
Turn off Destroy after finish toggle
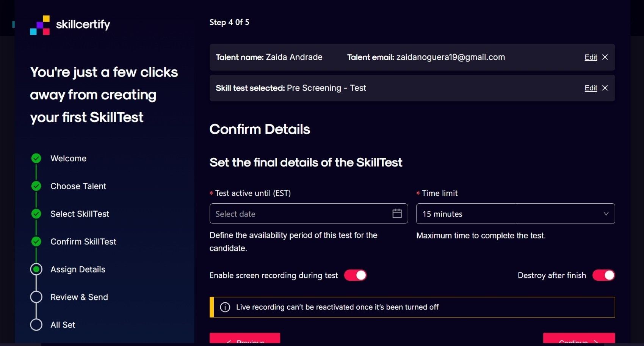click(x=603, y=275)
